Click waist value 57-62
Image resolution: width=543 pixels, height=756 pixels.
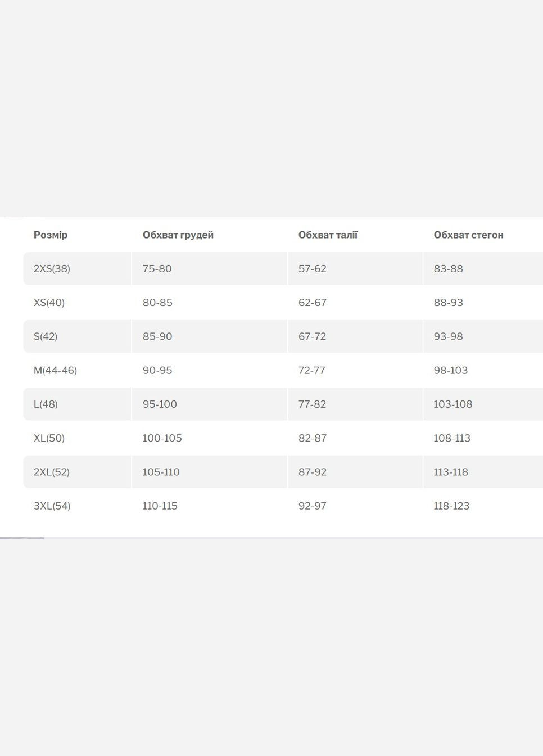312,269
